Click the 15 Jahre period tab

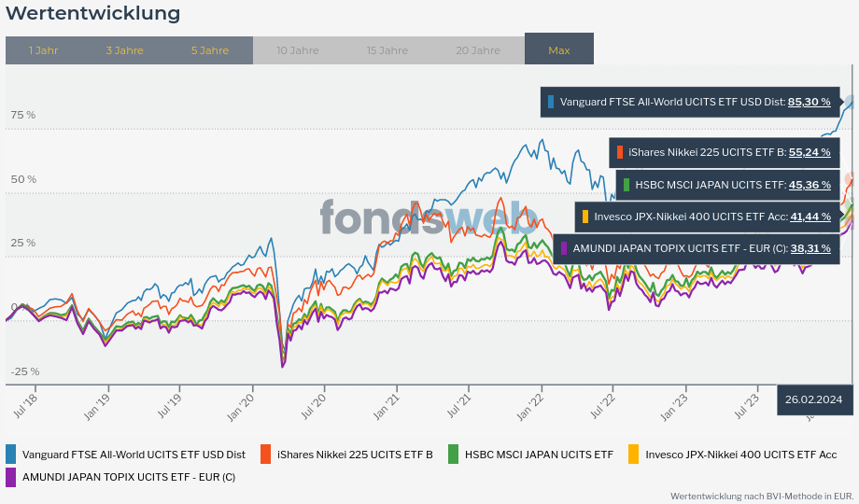[x=387, y=50]
